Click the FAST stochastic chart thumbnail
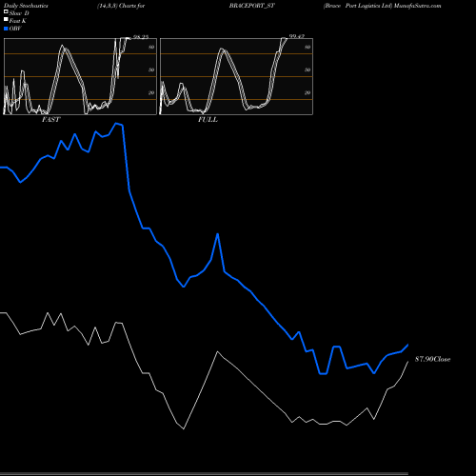 click(80, 76)
